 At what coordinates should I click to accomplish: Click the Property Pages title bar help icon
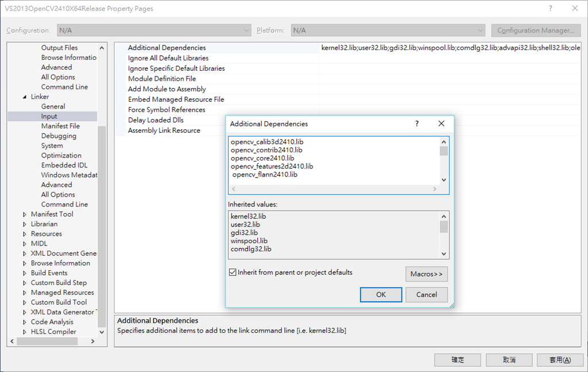pos(550,8)
